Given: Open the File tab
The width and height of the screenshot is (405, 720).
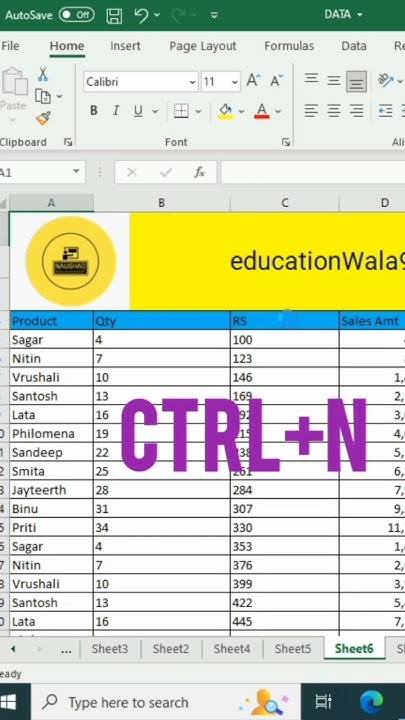Looking at the screenshot, I should [x=10, y=46].
